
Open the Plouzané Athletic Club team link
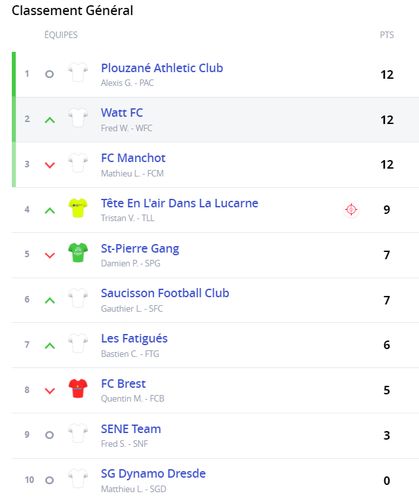[162, 68]
